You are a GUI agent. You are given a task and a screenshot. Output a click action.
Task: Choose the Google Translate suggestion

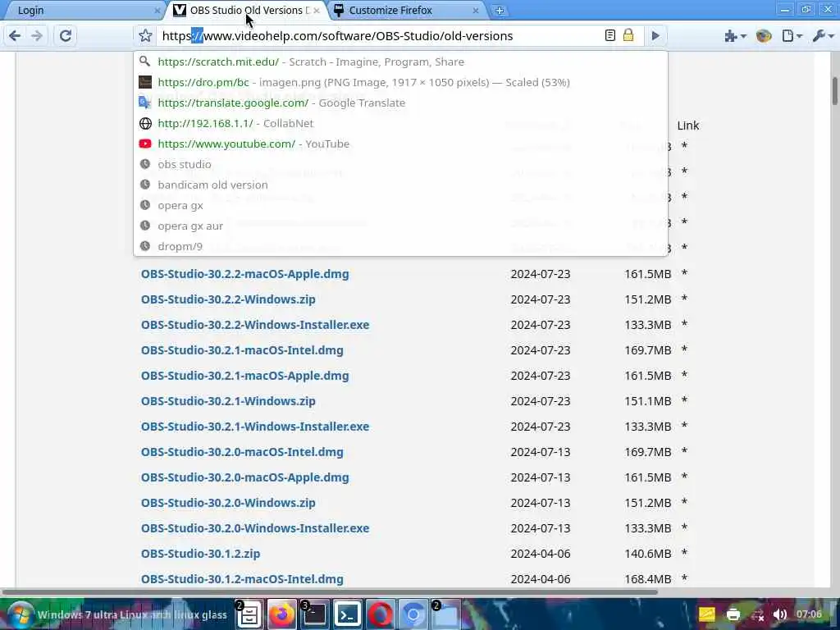click(400, 103)
